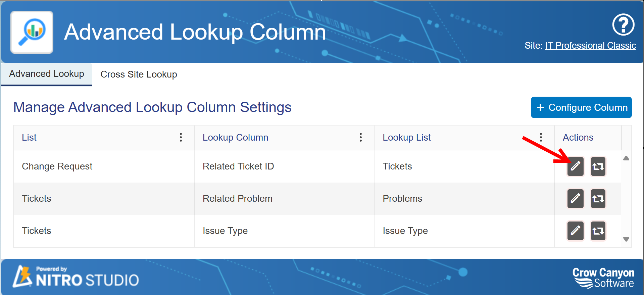
Task: Switch to the Cross Site Lookup tab
Action: tap(139, 74)
